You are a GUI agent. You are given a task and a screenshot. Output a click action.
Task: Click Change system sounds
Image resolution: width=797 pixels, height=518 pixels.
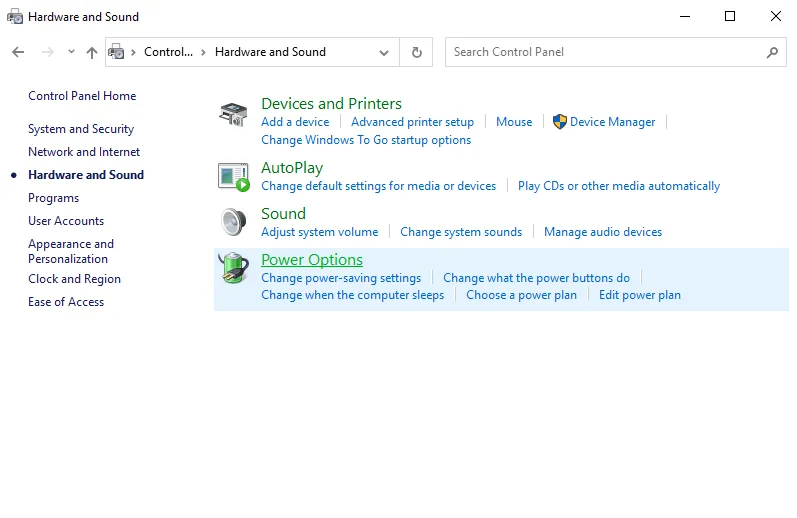pos(461,232)
